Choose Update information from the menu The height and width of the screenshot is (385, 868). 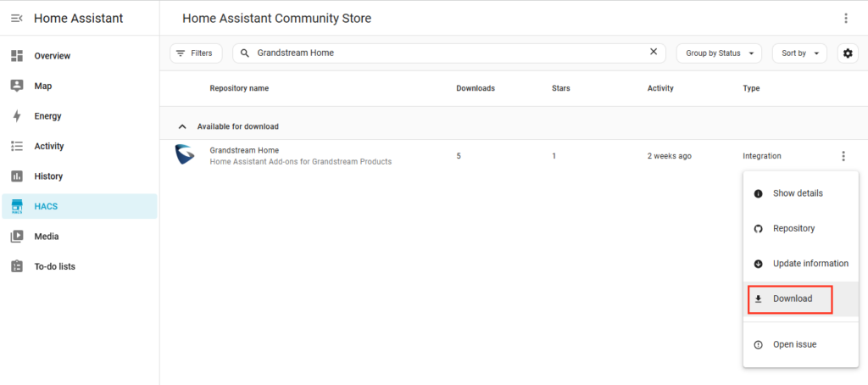click(800, 264)
